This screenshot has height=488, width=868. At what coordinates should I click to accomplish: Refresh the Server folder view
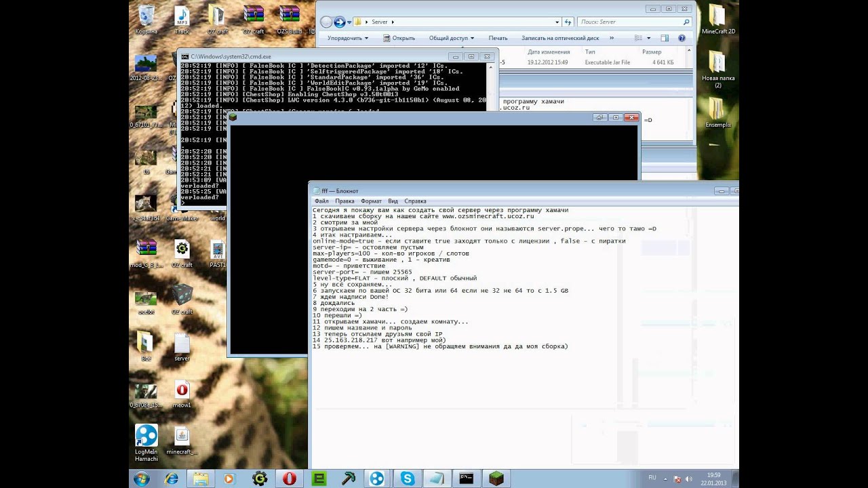[568, 22]
